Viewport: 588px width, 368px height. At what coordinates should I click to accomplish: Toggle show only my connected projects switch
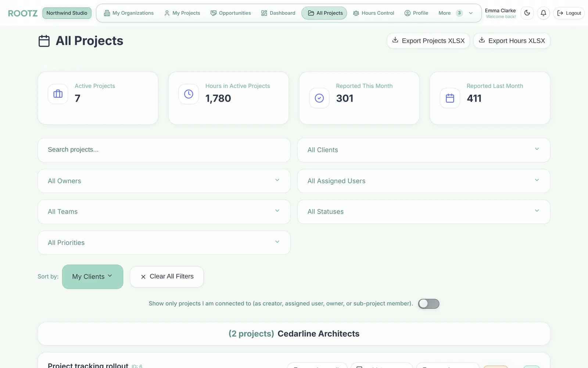[429, 304]
